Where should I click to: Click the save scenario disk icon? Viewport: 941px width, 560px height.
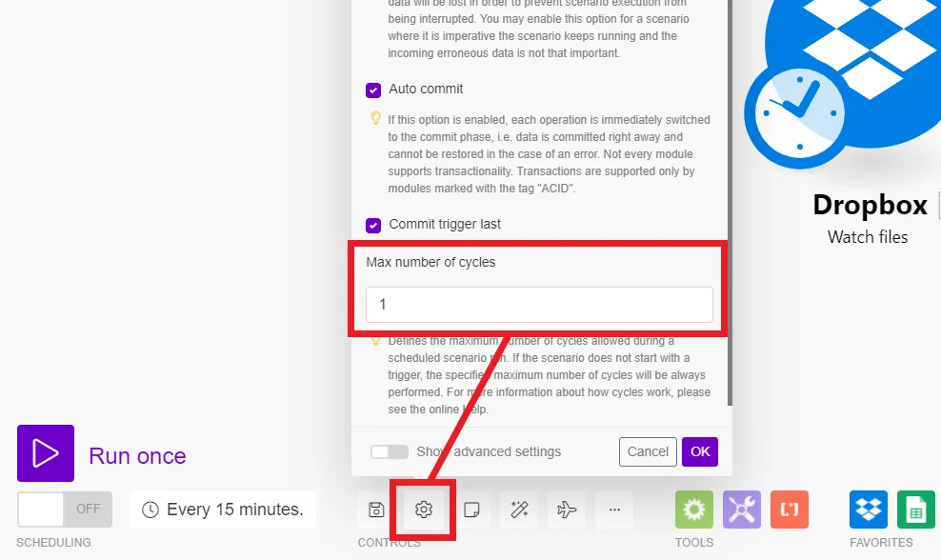[376, 510]
